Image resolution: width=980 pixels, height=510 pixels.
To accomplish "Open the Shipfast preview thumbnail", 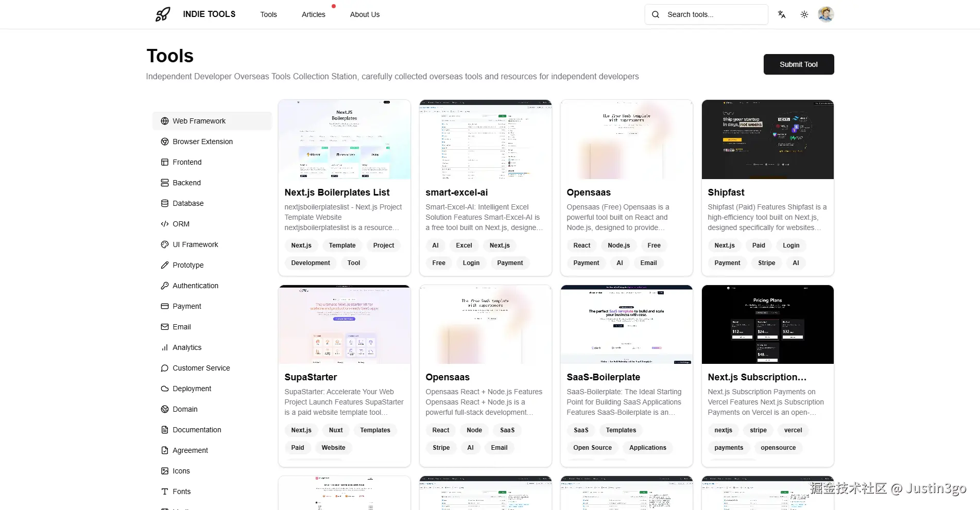I will point(768,139).
